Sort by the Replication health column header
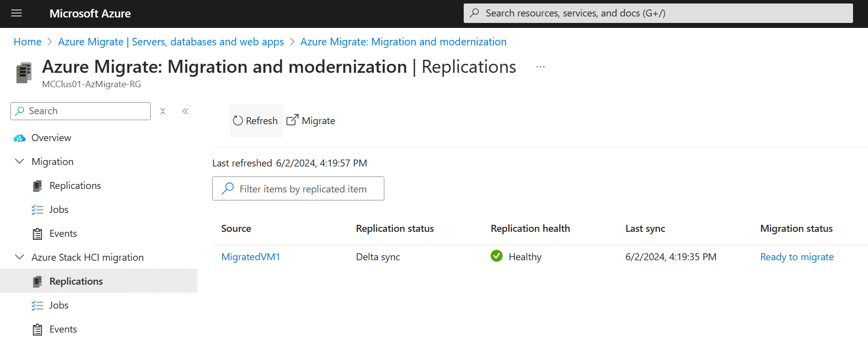This screenshot has width=868, height=343. pyautogui.click(x=530, y=228)
